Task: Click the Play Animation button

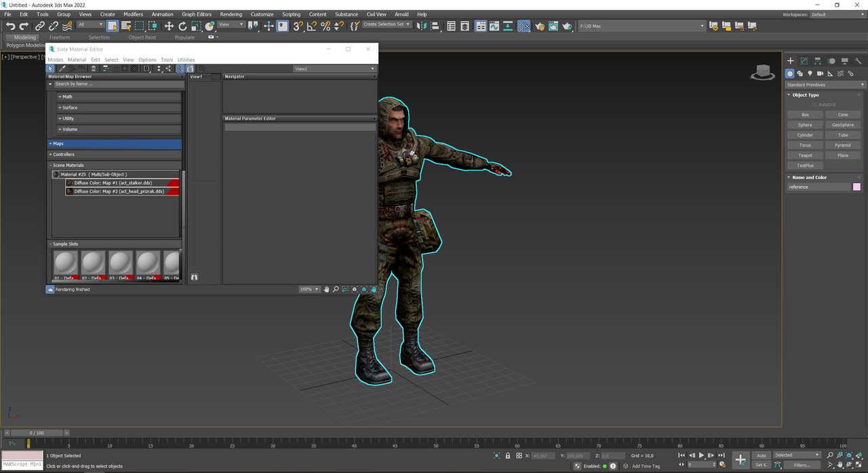Action: 701,455
